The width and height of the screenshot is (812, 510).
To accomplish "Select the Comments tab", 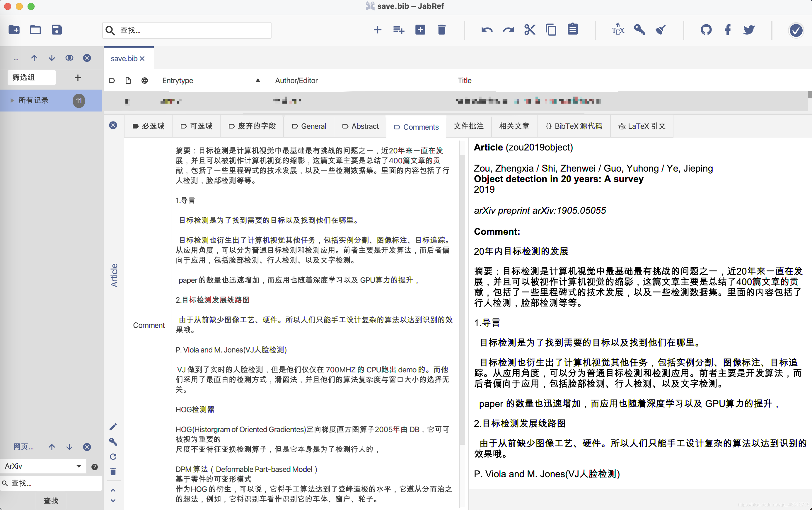I will [416, 127].
